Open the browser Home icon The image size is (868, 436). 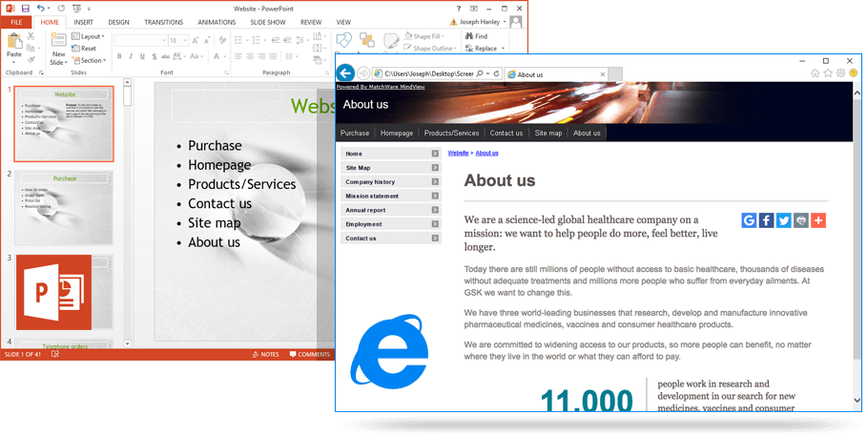click(x=815, y=73)
